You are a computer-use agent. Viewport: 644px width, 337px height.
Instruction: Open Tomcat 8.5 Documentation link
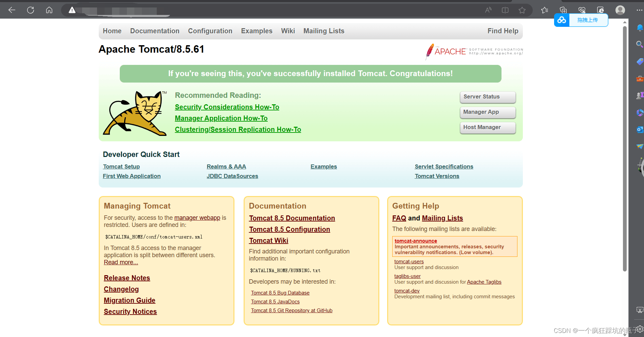point(292,218)
